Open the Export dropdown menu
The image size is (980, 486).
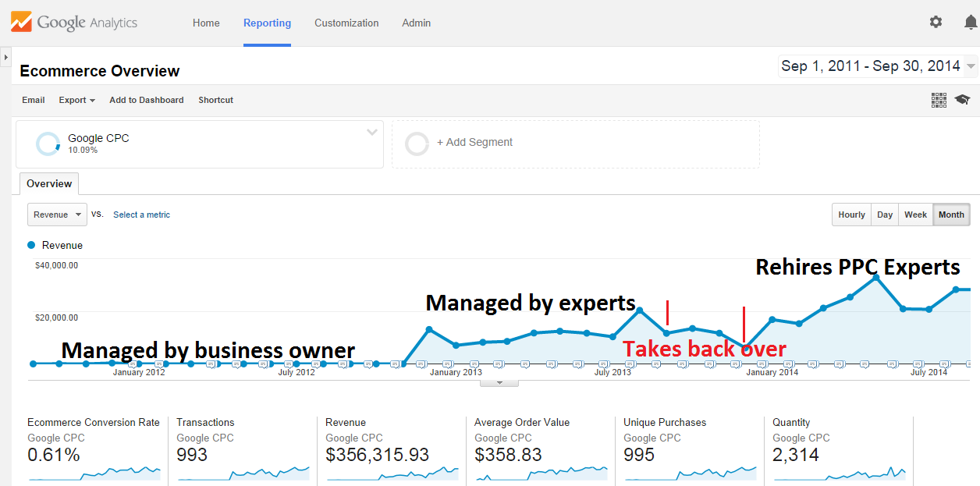(76, 100)
